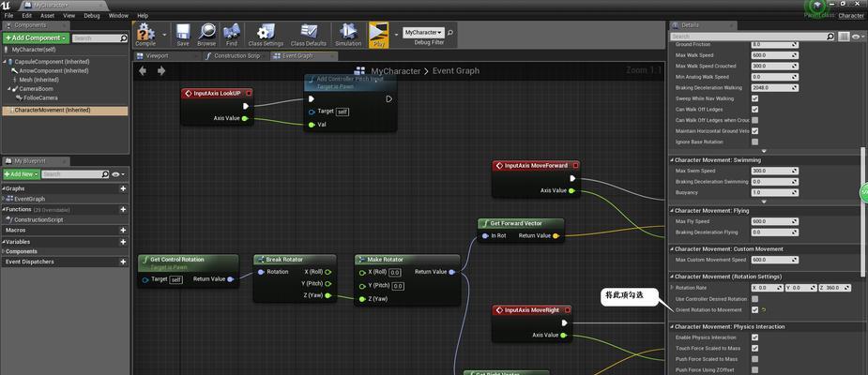The image size is (868, 375).
Task: Switch to the Viewport tab
Action: point(158,56)
